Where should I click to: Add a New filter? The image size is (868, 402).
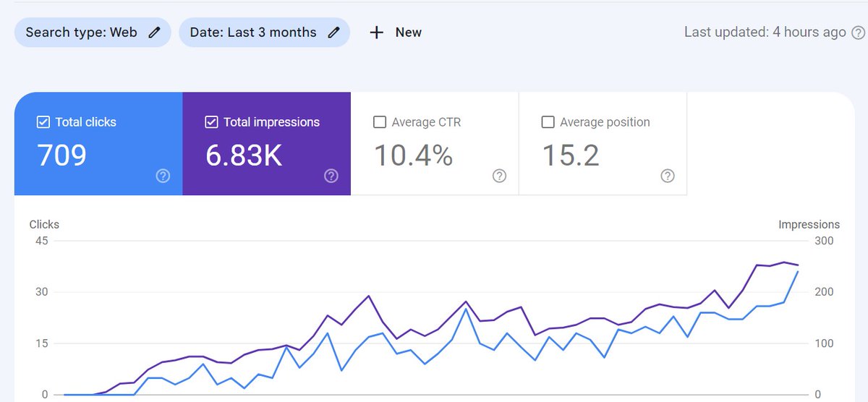[x=396, y=33]
